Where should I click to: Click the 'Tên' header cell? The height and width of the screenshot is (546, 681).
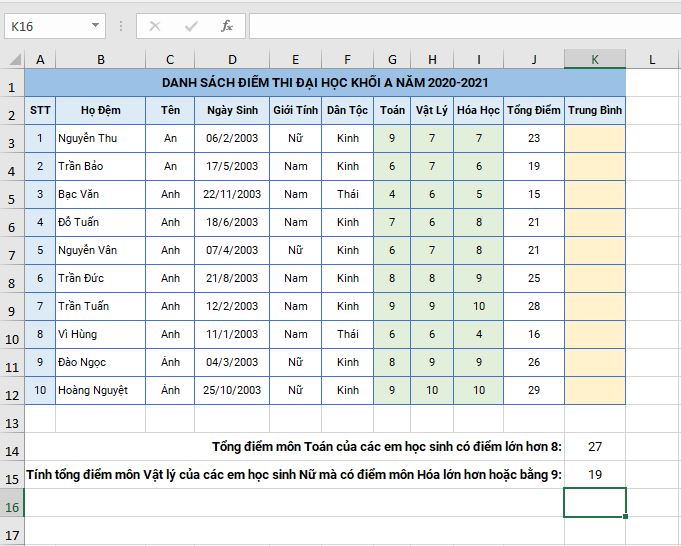click(170, 110)
